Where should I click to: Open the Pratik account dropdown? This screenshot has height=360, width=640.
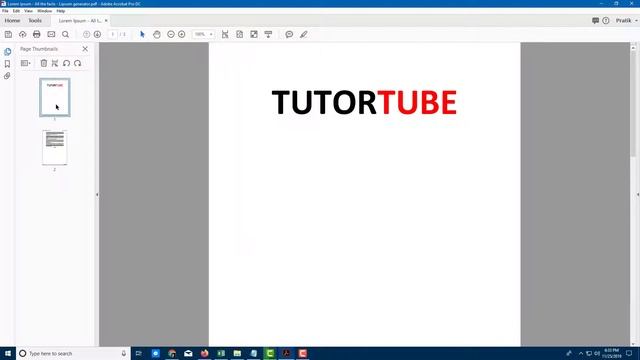627,20
